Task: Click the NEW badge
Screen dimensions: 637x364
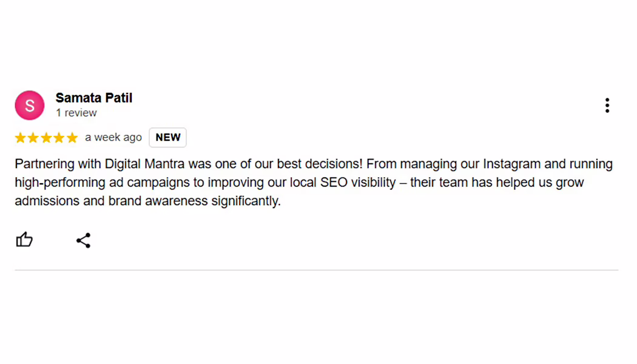Action: pyautogui.click(x=168, y=137)
